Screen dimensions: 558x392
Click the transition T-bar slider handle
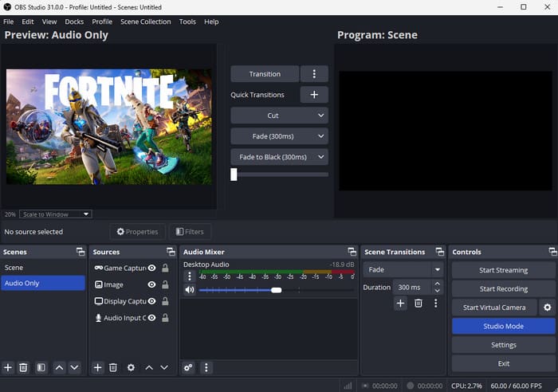tap(234, 174)
